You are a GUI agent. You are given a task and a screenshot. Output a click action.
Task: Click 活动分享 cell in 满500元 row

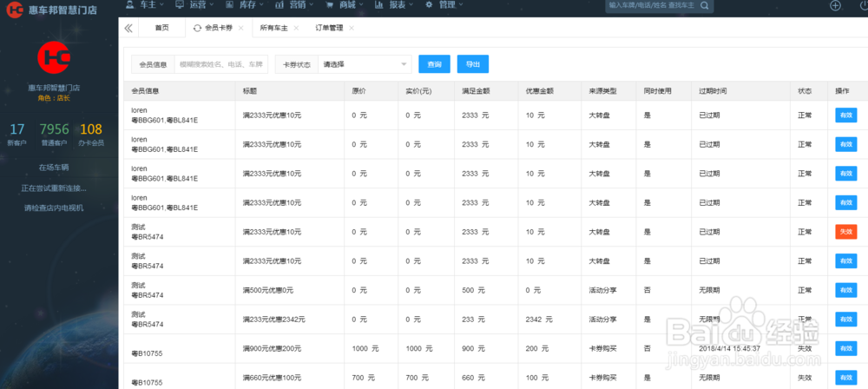603,290
